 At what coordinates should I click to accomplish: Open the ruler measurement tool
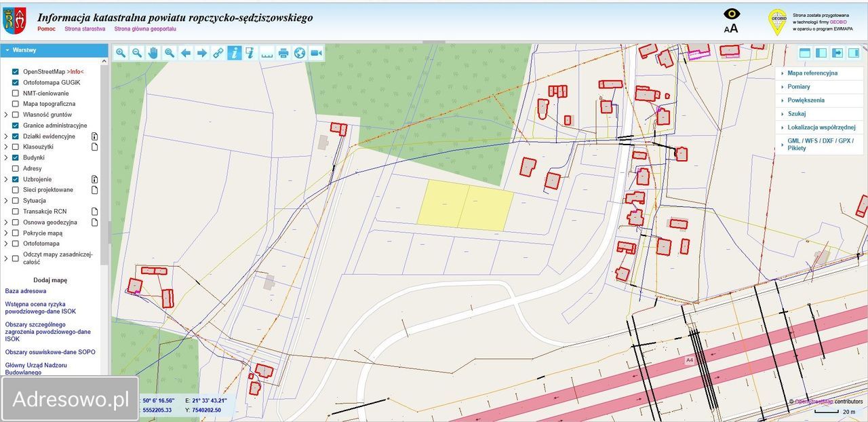coord(267,53)
